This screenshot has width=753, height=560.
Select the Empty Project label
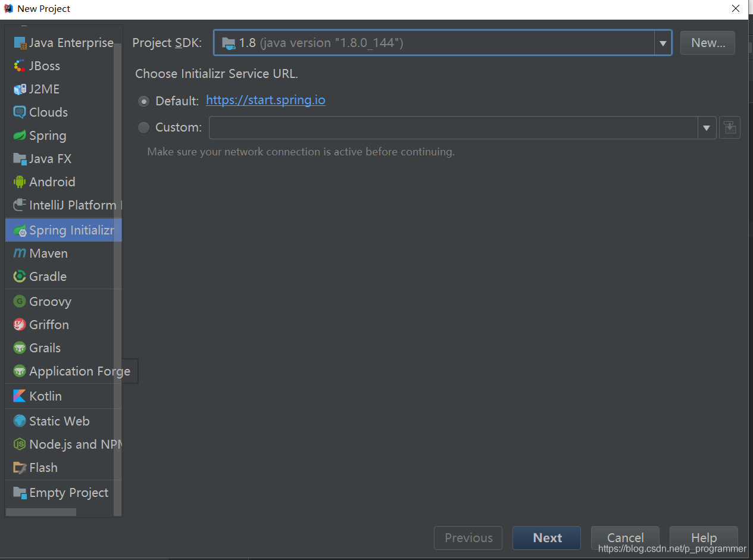(x=69, y=493)
